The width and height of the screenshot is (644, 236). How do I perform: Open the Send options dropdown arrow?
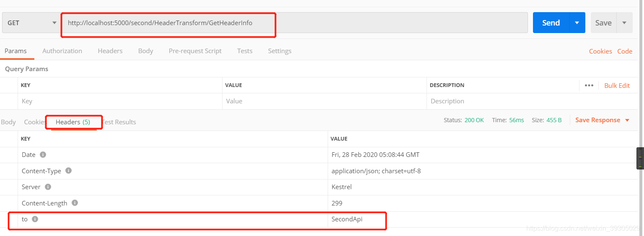(577, 23)
